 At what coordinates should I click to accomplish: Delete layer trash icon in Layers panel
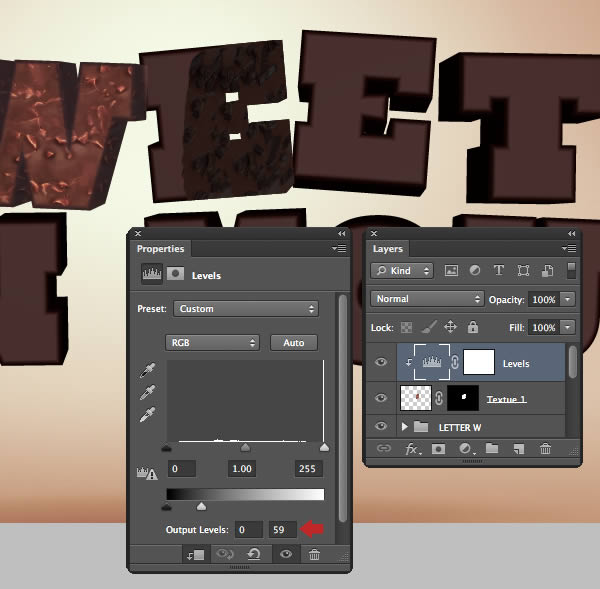545,448
